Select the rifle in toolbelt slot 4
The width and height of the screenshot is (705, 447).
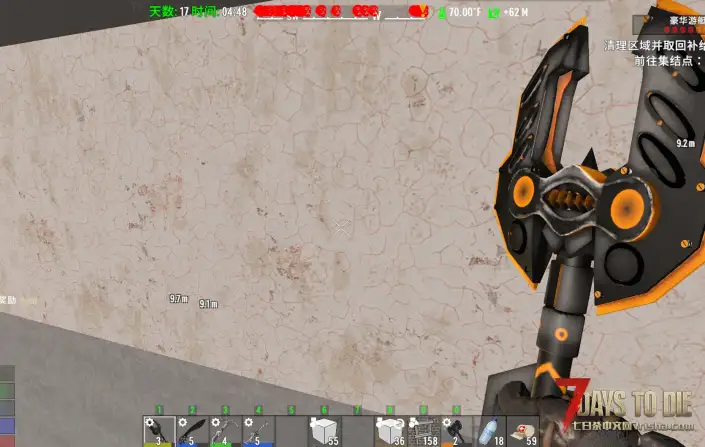point(259,431)
